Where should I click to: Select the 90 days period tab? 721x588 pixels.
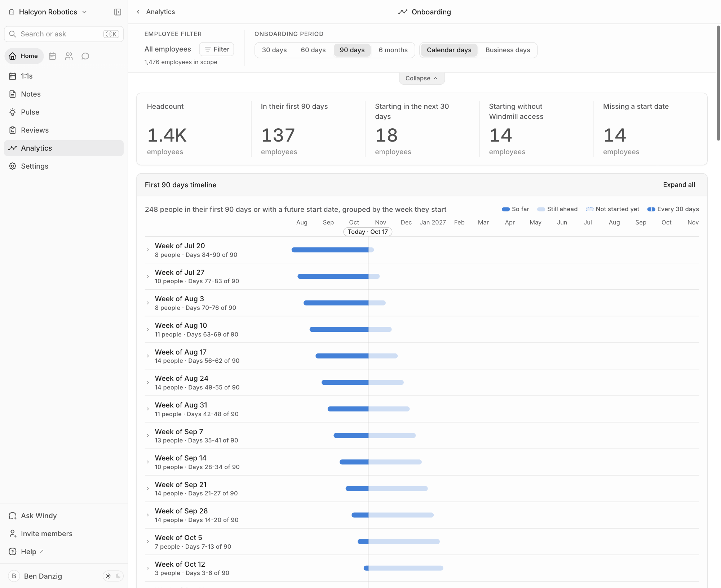click(x=352, y=50)
